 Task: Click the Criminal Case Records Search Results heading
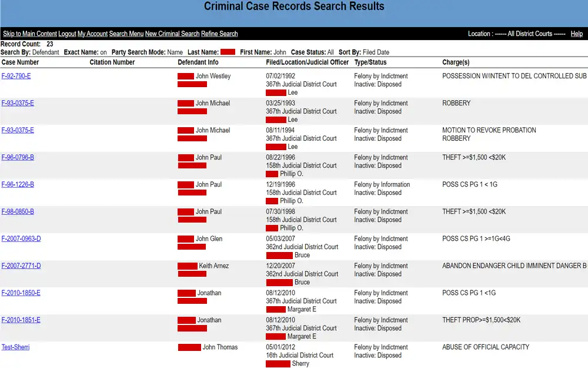point(294,6)
